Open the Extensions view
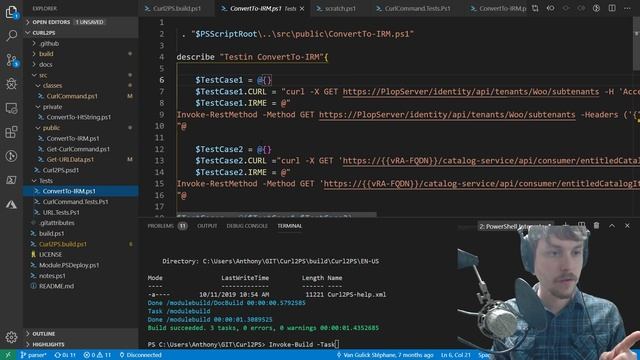Viewport: 640px width, 360px height. pos(11,132)
